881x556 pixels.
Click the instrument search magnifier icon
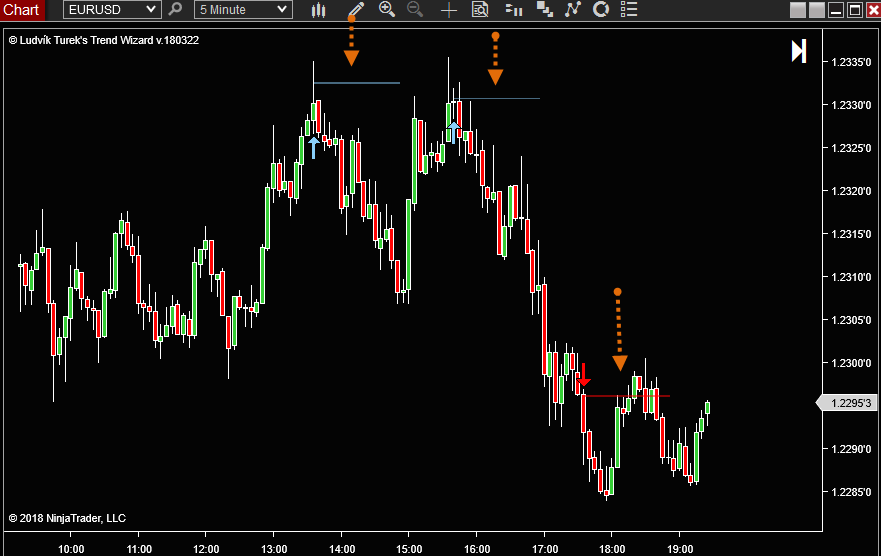(175, 10)
